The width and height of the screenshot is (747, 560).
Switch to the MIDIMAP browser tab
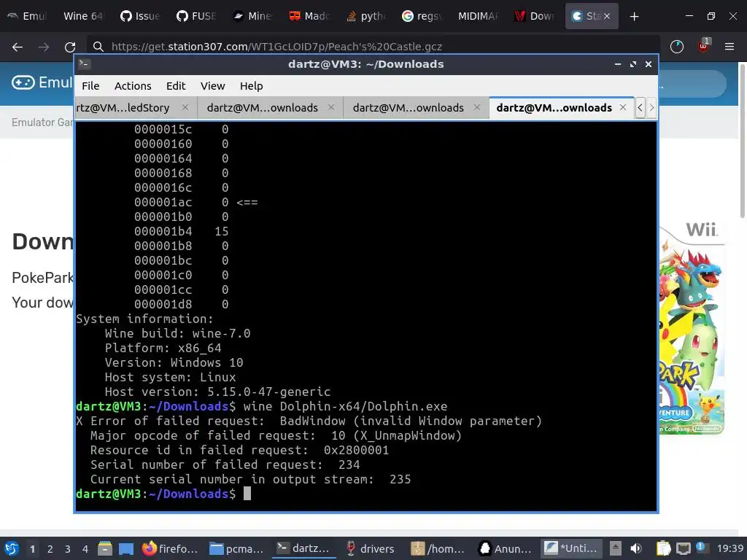coord(478,16)
